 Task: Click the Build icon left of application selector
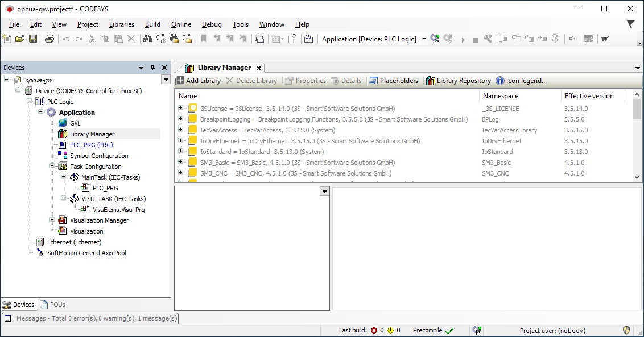pyautogui.click(x=308, y=39)
